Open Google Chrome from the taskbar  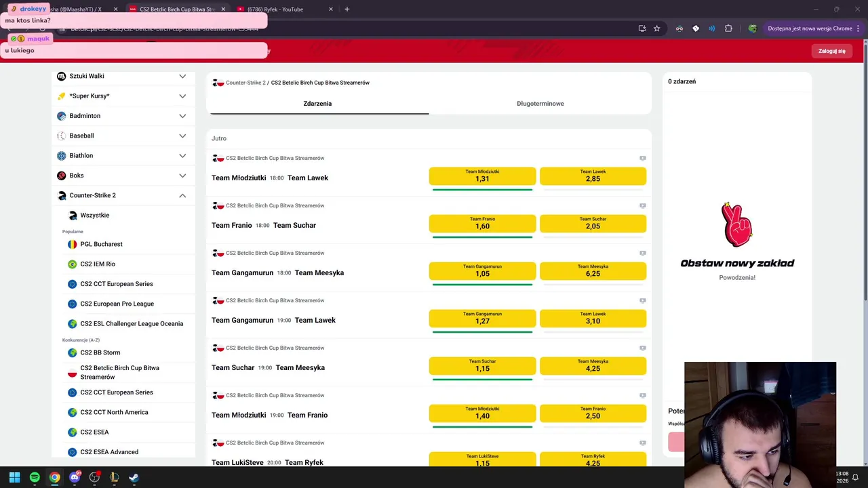tap(54, 477)
